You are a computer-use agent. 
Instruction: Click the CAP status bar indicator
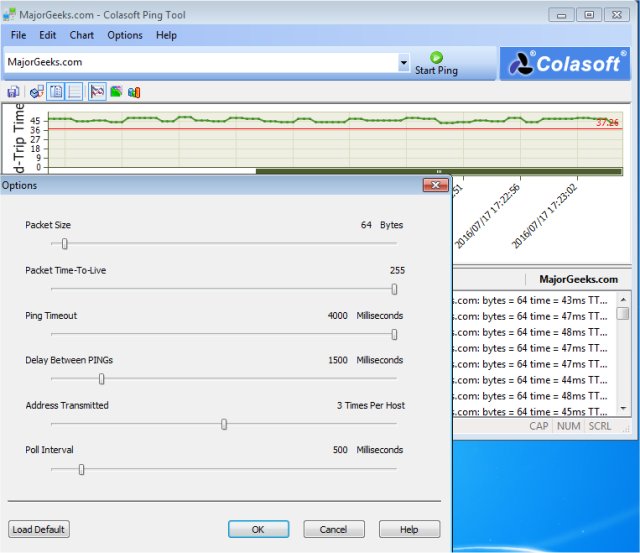coord(539,426)
